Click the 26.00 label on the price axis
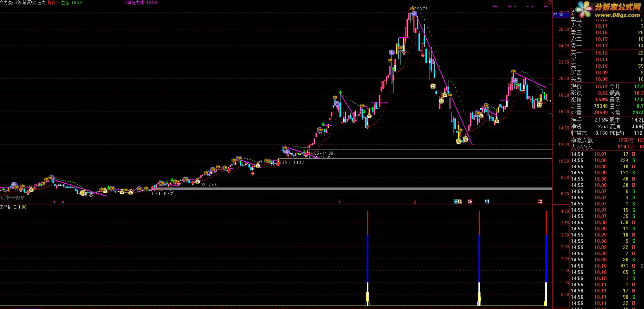Viewport: 644px width, 309px height. pyautogui.click(x=564, y=29)
